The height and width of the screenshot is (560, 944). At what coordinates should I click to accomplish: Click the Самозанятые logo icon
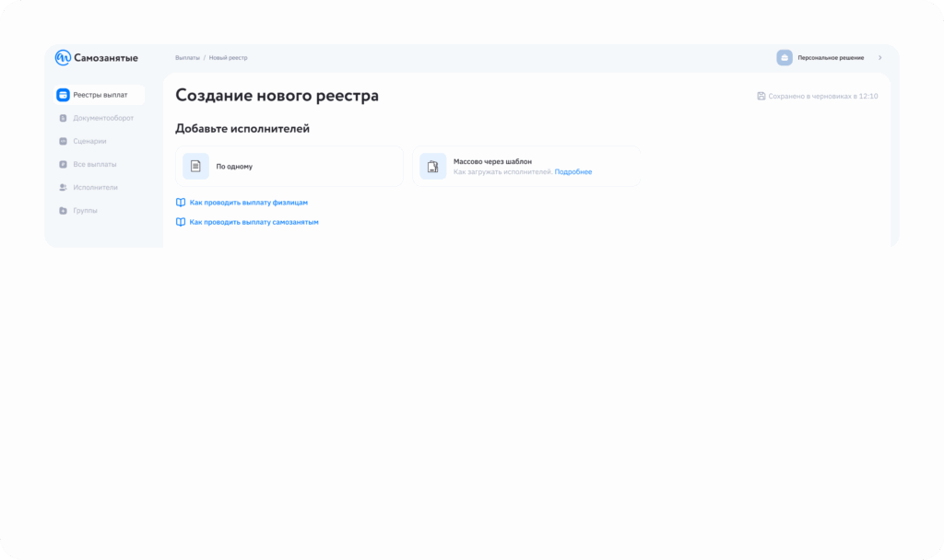point(63,58)
